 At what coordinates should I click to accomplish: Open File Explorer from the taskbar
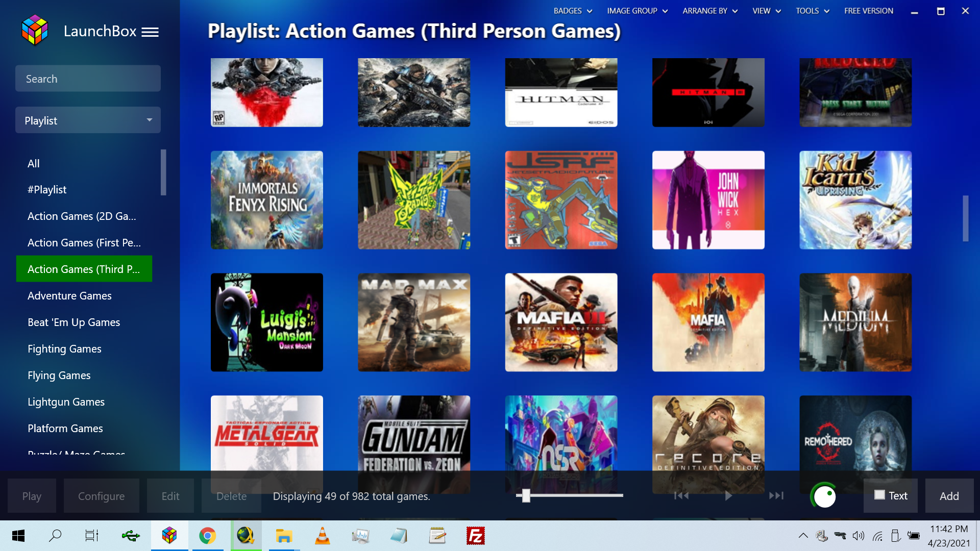[x=284, y=536]
